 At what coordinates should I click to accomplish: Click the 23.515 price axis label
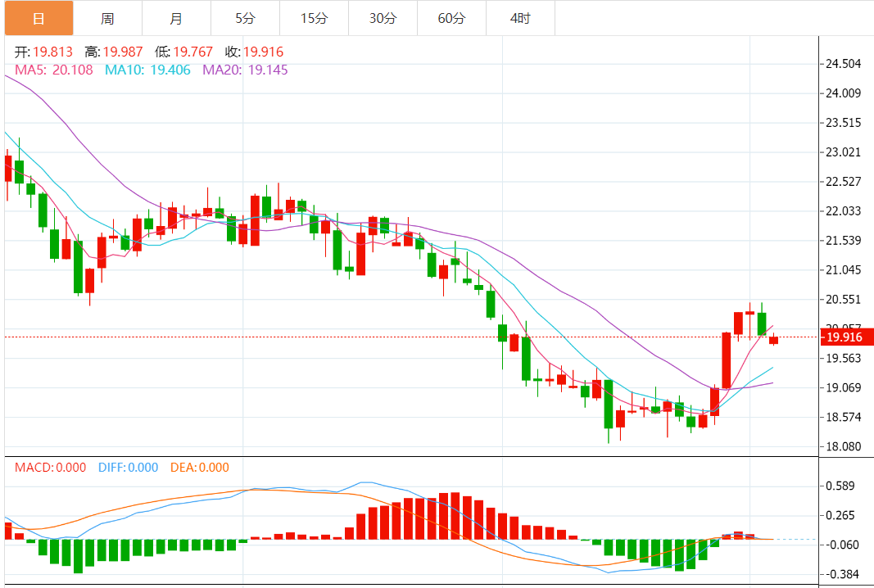tap(844, 123)
